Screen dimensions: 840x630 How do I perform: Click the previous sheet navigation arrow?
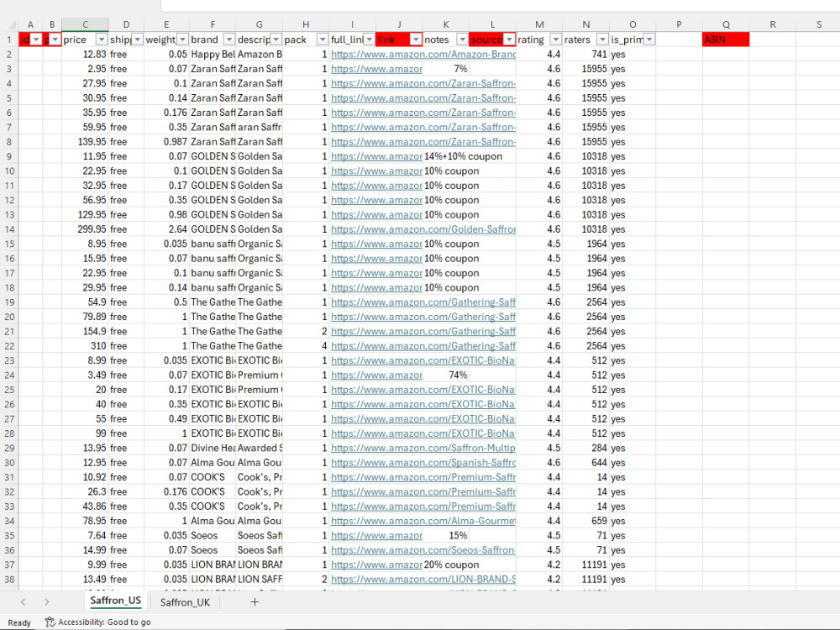click(x=23, y=602)
